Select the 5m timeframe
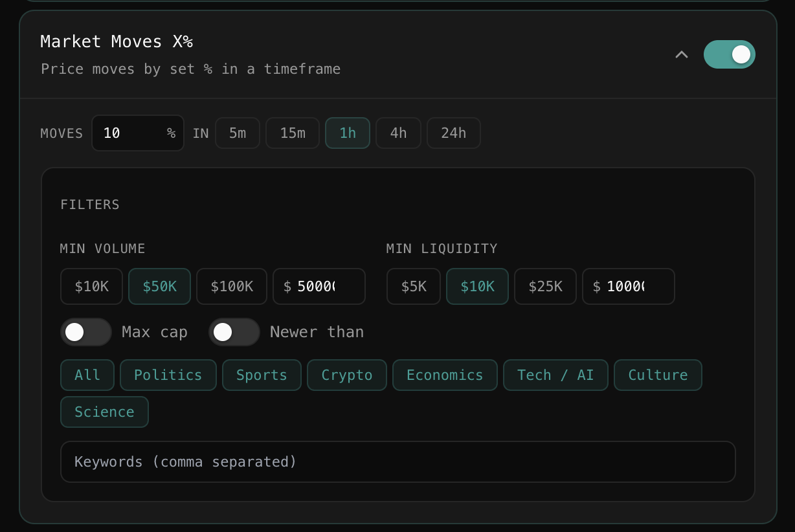The width and height of the screenshot is (795, 532). pos(238,133)
